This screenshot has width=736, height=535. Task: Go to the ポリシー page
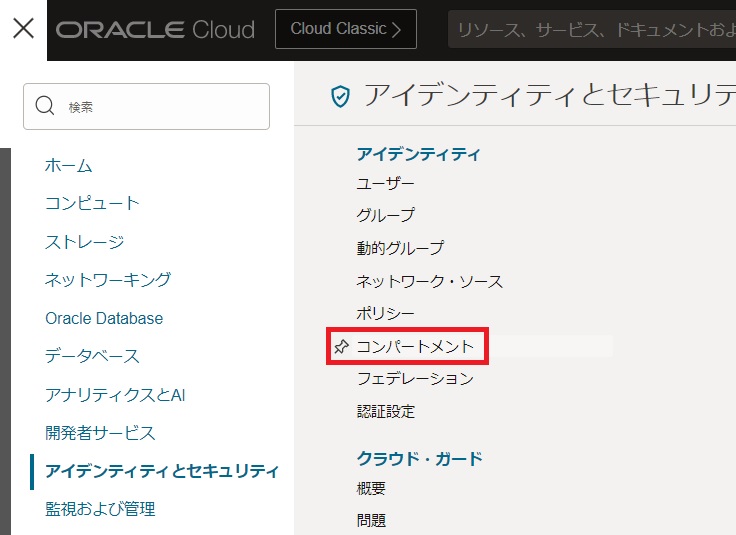[x=385, y=313]
